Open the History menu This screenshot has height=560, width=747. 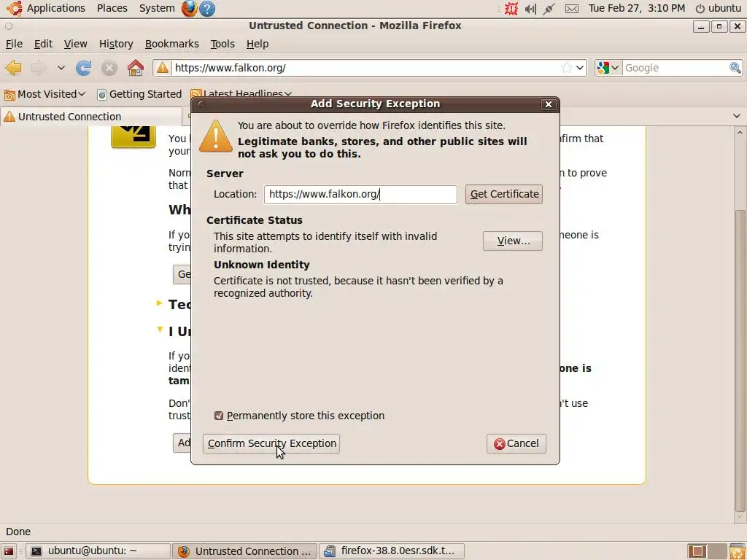[116, 44]
